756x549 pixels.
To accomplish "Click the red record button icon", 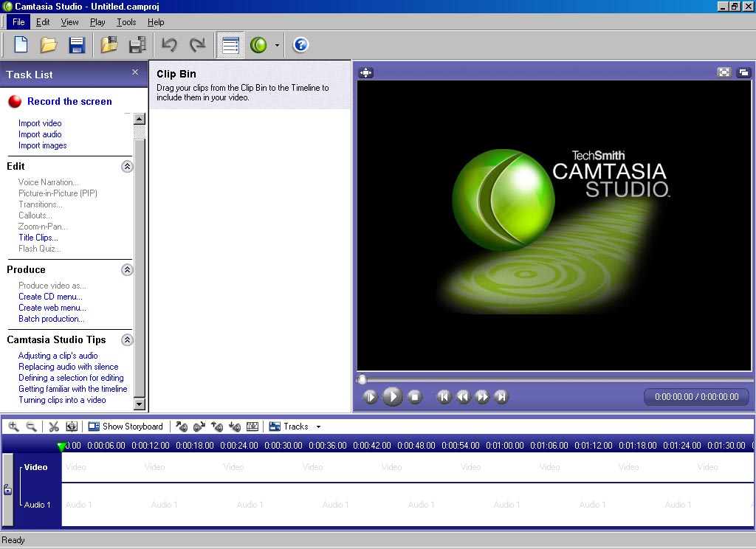I will click(15, 101).
